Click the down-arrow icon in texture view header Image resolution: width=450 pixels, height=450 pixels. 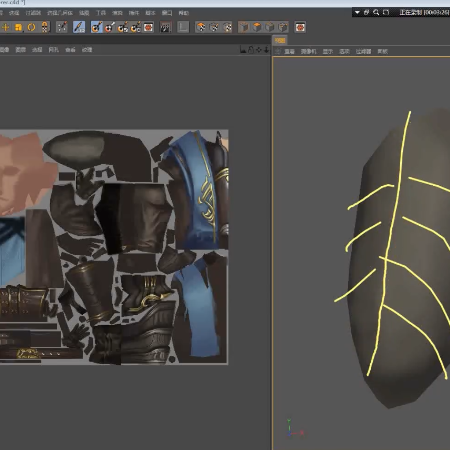(x=266, y=50)
